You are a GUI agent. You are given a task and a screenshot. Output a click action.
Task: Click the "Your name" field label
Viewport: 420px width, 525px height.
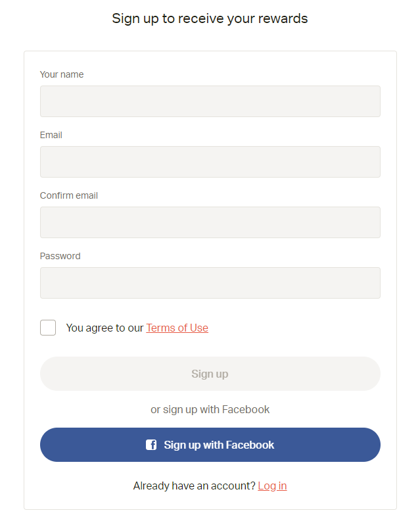[x=62, y=74]
